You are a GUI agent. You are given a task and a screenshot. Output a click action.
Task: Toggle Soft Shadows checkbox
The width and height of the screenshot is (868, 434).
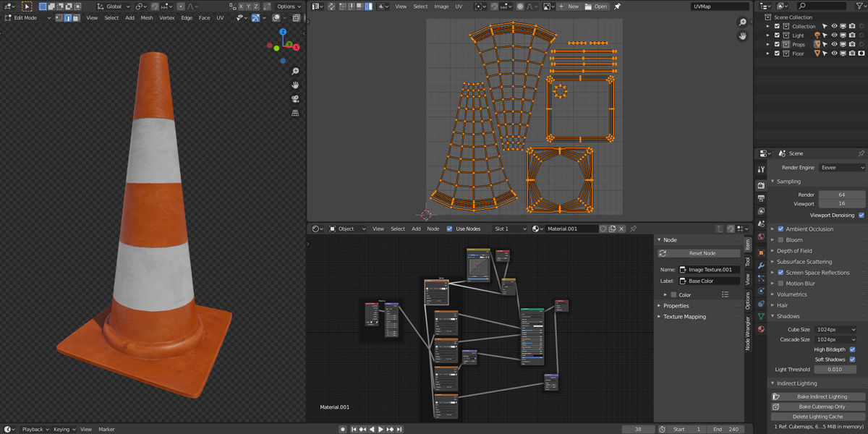tap(852, 359)
